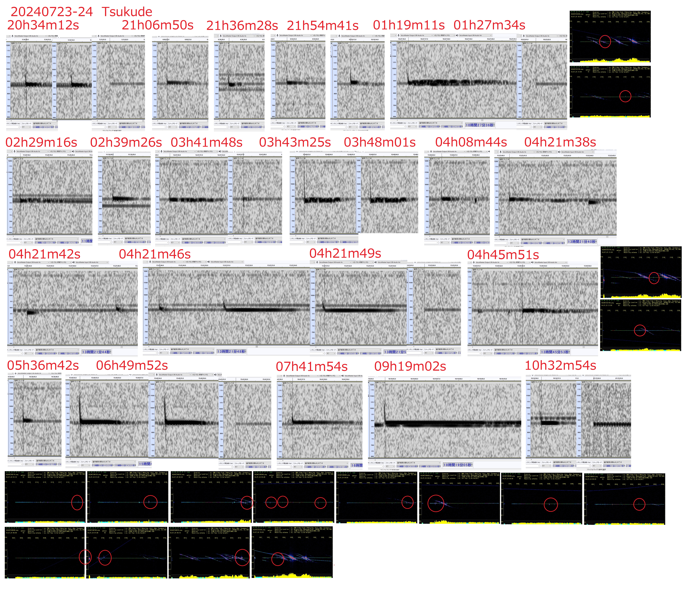Click the 10時間27分36秒 time display
The image size is (700, 593).
tap(480, 125)
